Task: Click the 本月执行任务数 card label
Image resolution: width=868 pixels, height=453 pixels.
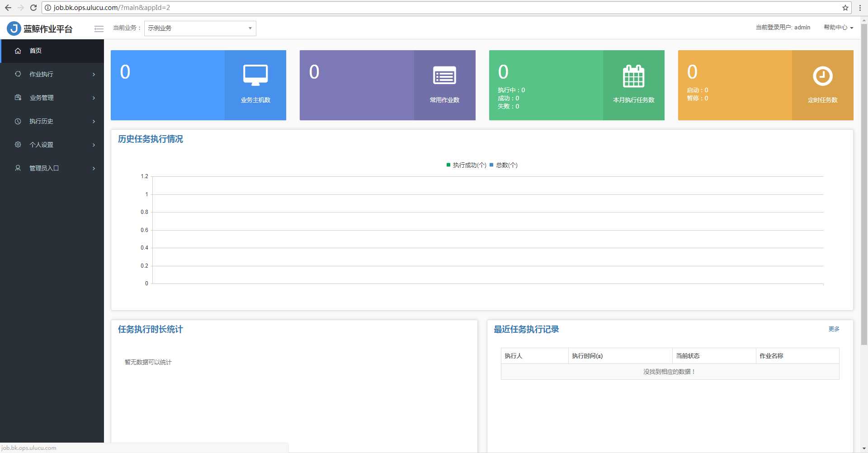Action: pos(633,100)
